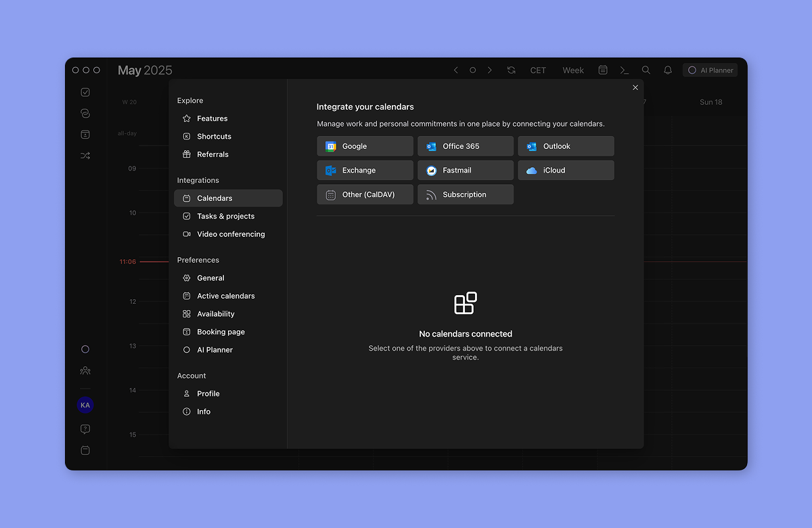
Task: Open the team people icon in sidebar
Action: pyautogui.click(x=85, y=371)
